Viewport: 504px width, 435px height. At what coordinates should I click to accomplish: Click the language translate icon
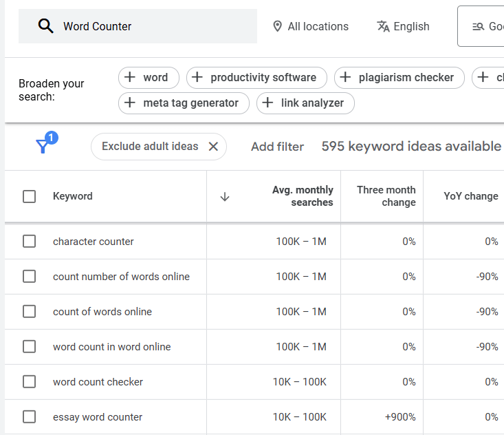[x=383, y=26]
